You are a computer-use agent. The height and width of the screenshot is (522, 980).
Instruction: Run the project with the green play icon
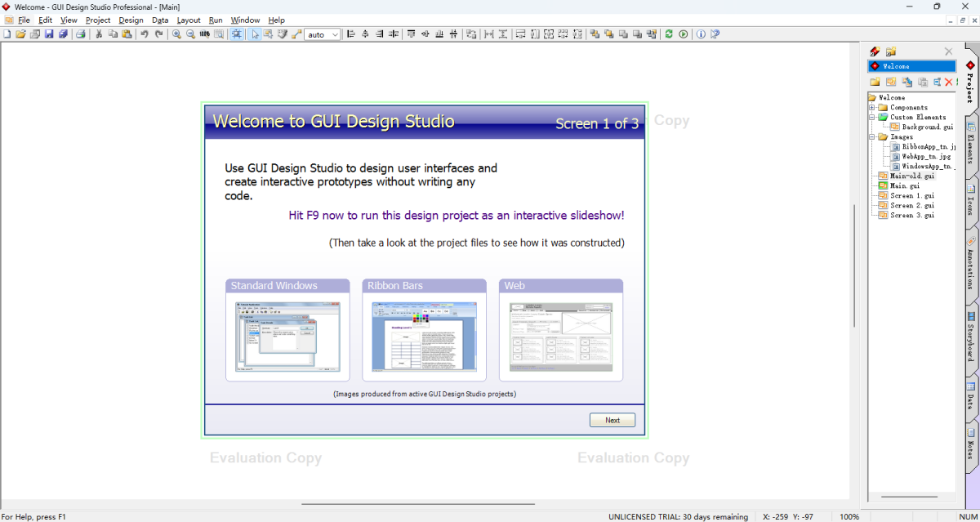coord(684,34)
